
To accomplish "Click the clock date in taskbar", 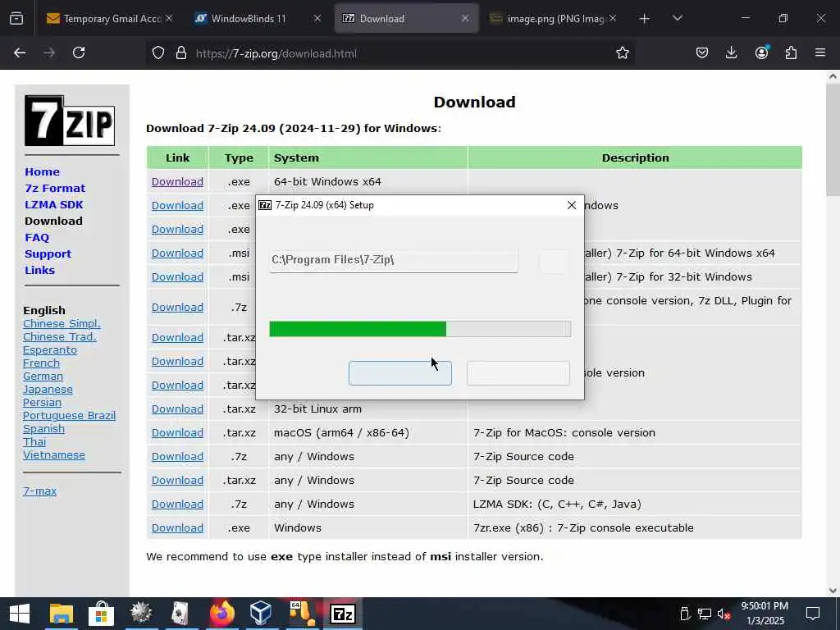I will click(765, 614).
